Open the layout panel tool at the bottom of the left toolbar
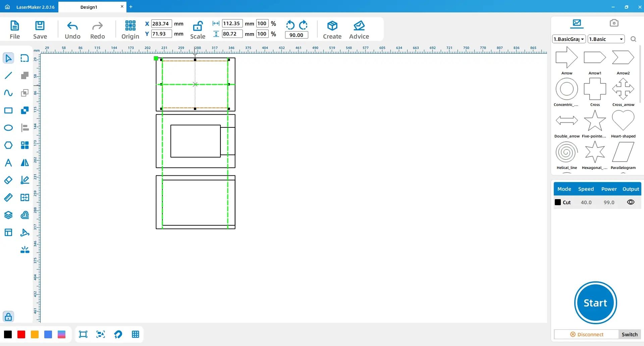Screen dimensions: 644x346 click(x=8, y=232)
